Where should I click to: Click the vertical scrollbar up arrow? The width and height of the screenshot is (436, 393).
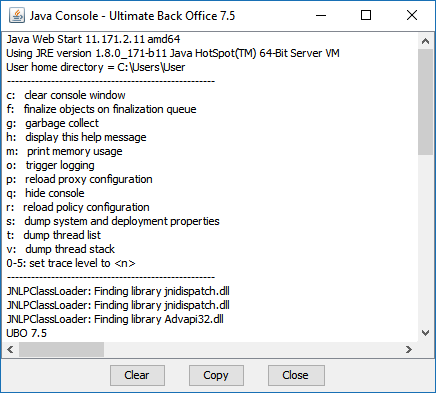[425, 41]
